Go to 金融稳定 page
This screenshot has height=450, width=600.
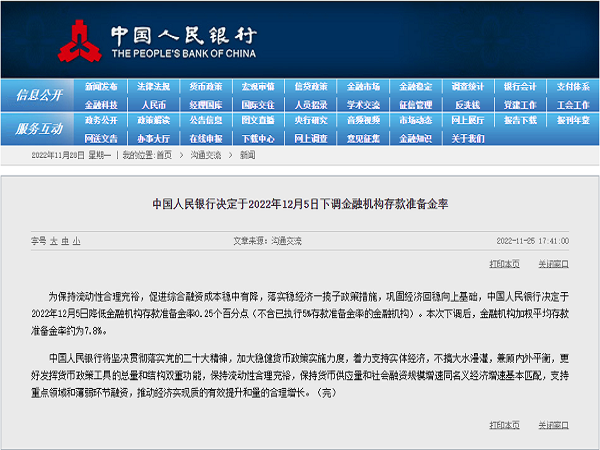[x=416, y=87]
